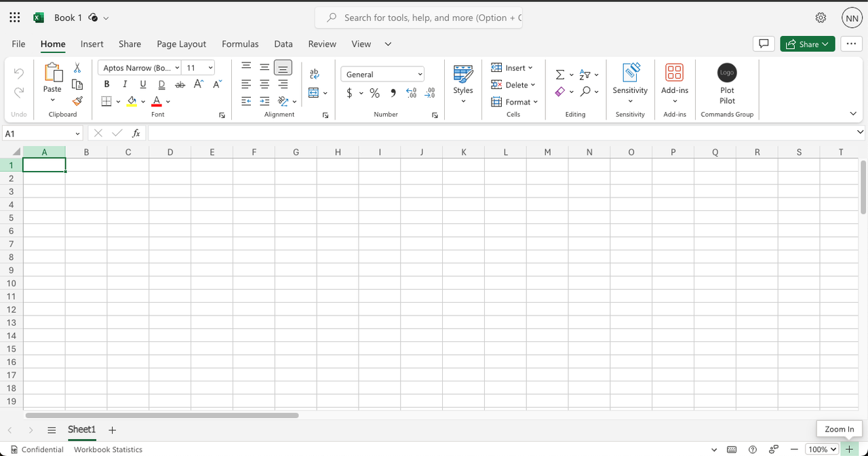The height and width of the screenshot is (456, 868).
Task: Apply red font color A
Action: pyautogui.click(x=157, y=102)
